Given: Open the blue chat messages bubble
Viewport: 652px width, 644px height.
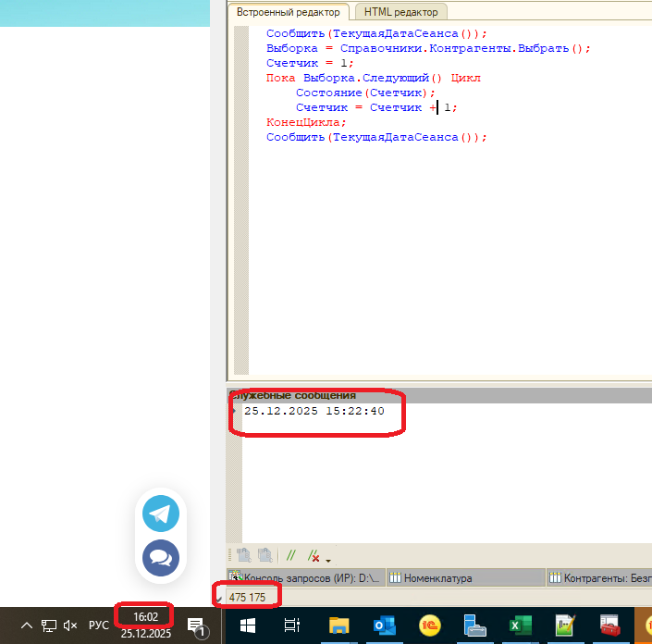Looking at the screenshot, I should [161, 558].
